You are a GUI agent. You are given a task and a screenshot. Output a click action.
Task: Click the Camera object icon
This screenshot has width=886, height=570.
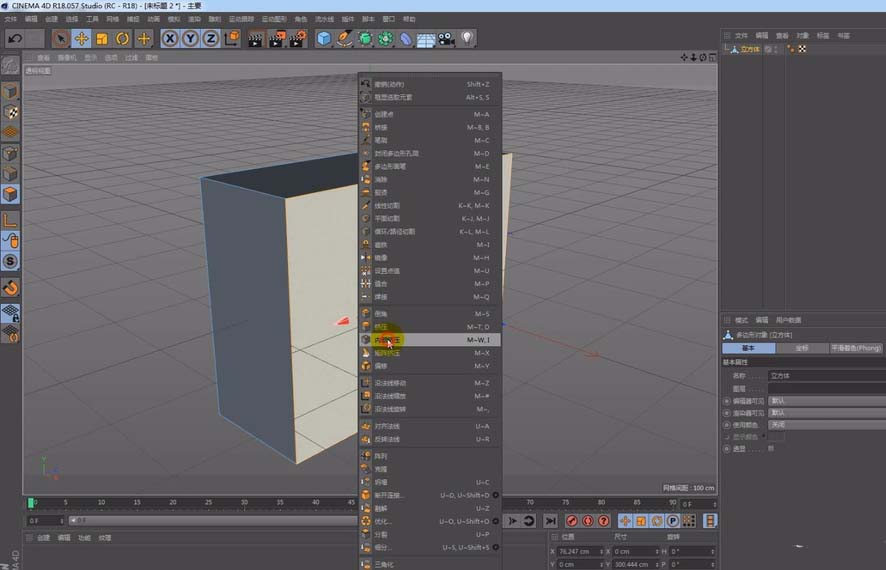(x=446, y=39)
